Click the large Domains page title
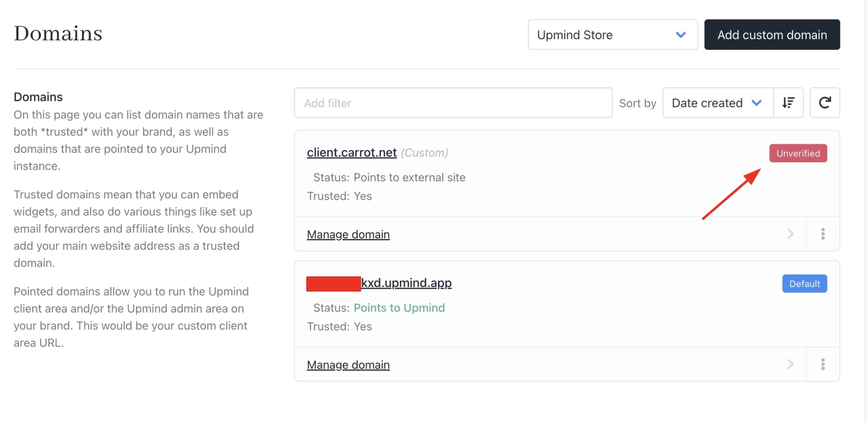868x423 pixels. pos(58,33)
